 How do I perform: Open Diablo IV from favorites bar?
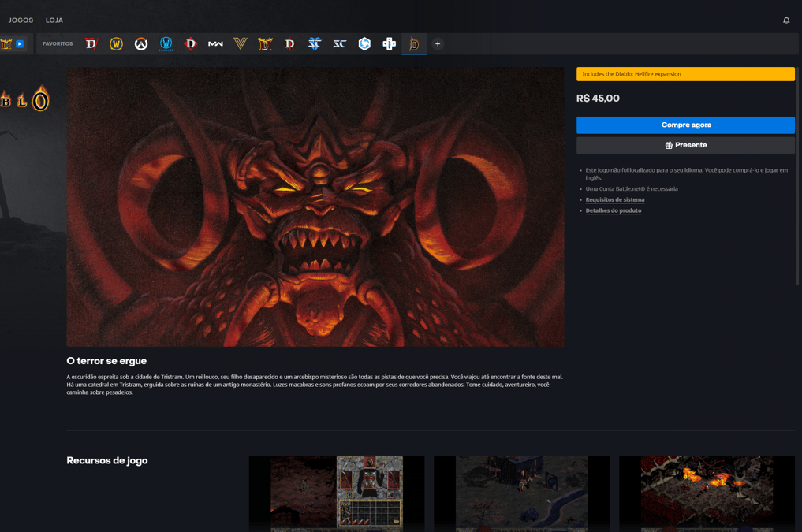tap(91, 44)
